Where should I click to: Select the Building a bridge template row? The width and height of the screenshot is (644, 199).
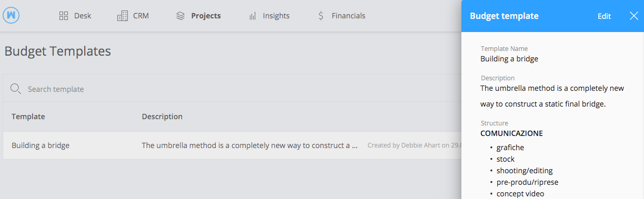[232, 145]
